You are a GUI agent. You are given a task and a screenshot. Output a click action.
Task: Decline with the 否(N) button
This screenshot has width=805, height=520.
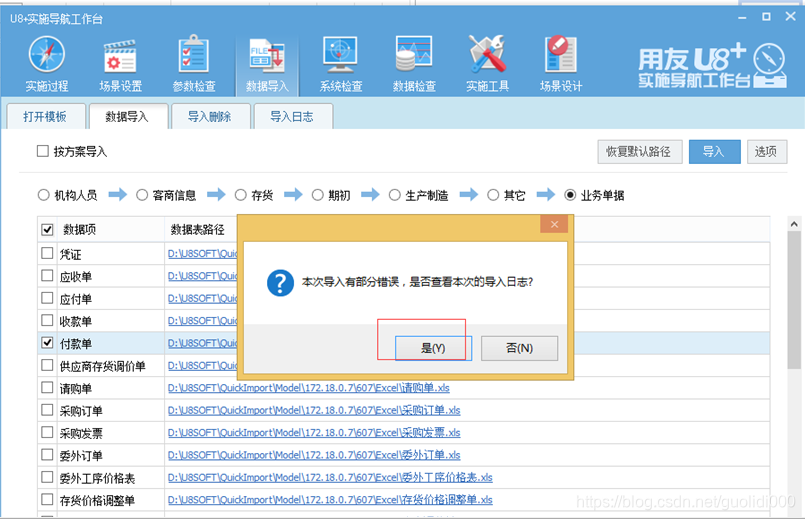(x=519, y=349)
